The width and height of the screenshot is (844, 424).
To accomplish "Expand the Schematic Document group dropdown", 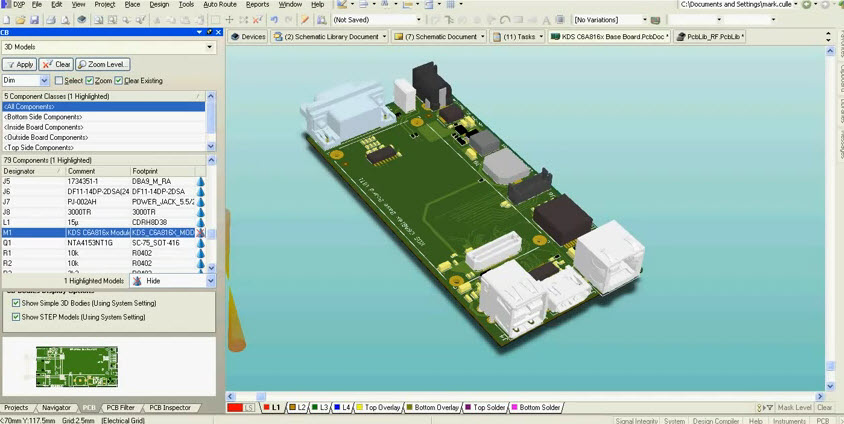I will pyautogui.click(x=482, y=37).
